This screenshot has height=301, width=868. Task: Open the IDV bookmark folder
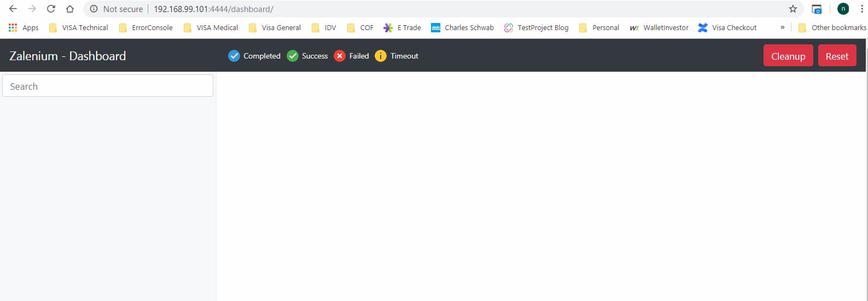click(x=324, y=27)
